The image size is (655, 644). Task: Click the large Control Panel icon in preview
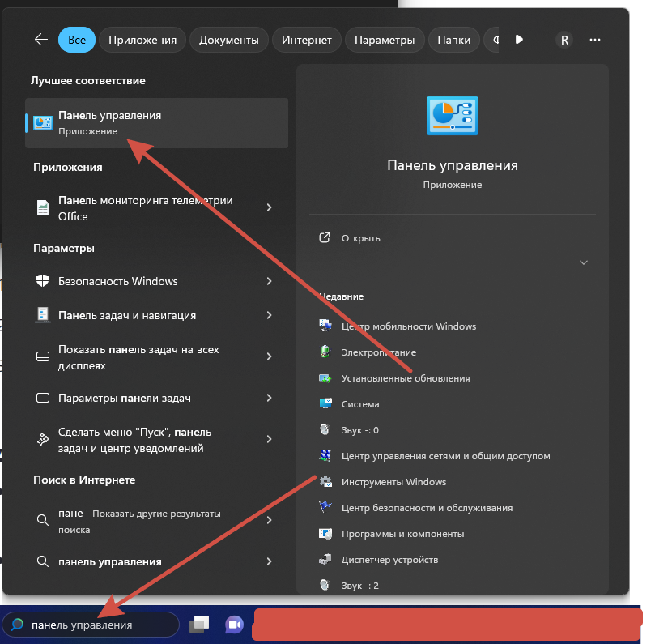click(x=453, y=116)
